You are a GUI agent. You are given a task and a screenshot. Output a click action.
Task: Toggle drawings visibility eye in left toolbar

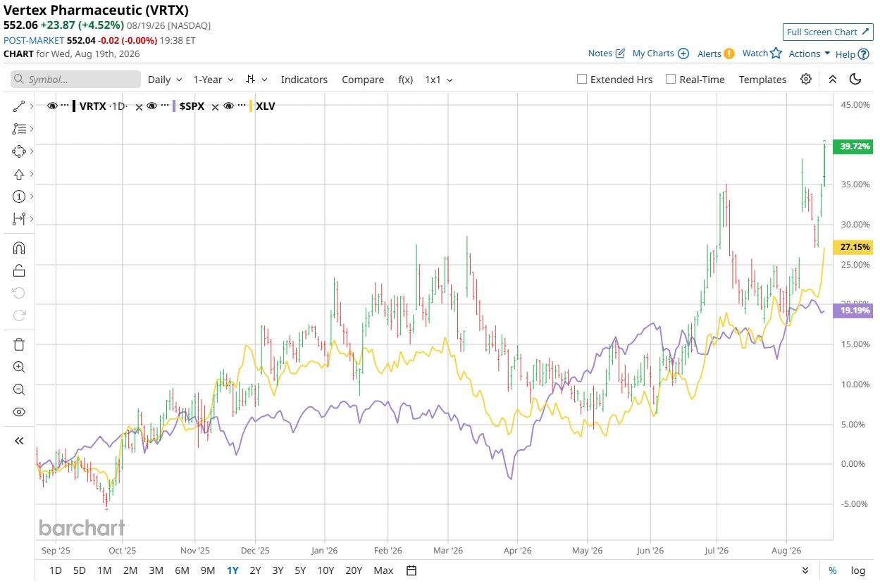pyautogui.click(x=19, y=412)
